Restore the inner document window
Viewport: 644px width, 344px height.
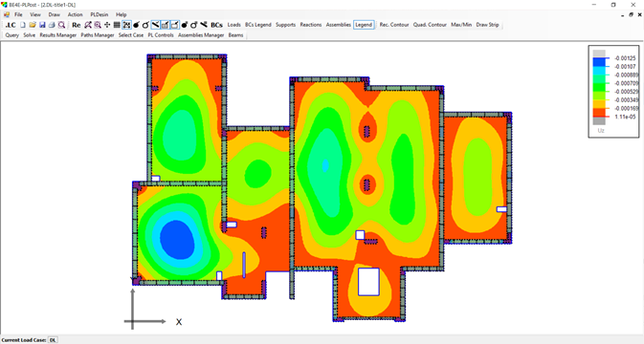pos(632,14)
